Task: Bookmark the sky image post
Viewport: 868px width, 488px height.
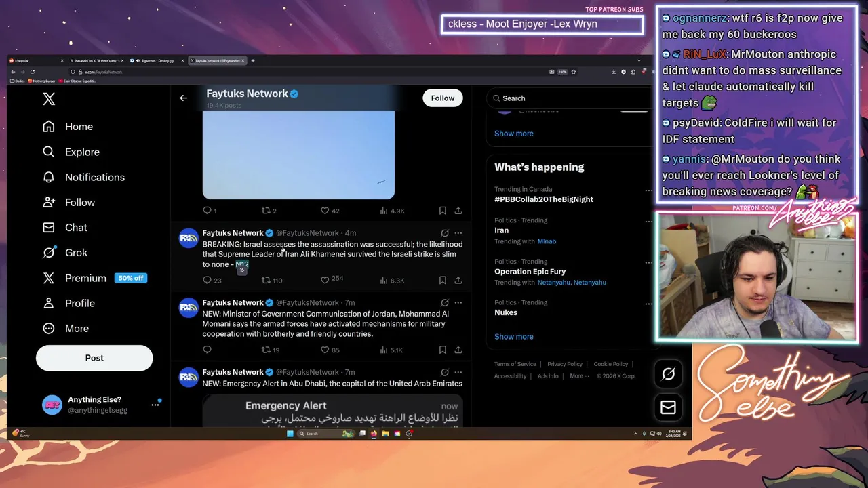Action: point(442,211)
